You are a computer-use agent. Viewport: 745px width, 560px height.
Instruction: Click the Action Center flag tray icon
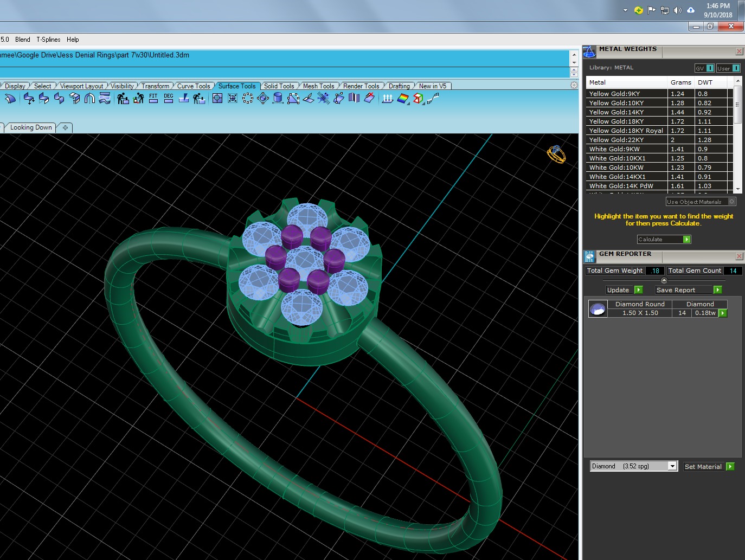pos(652,10)
